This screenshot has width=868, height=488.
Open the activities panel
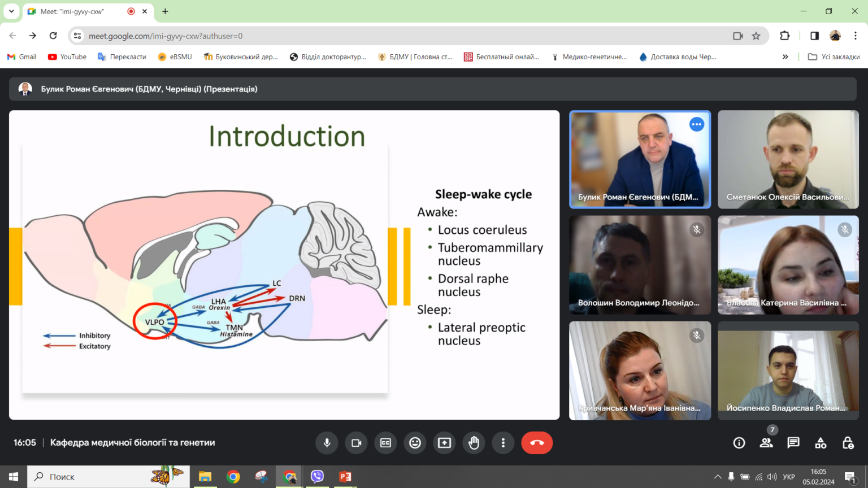tap(821, 443)
